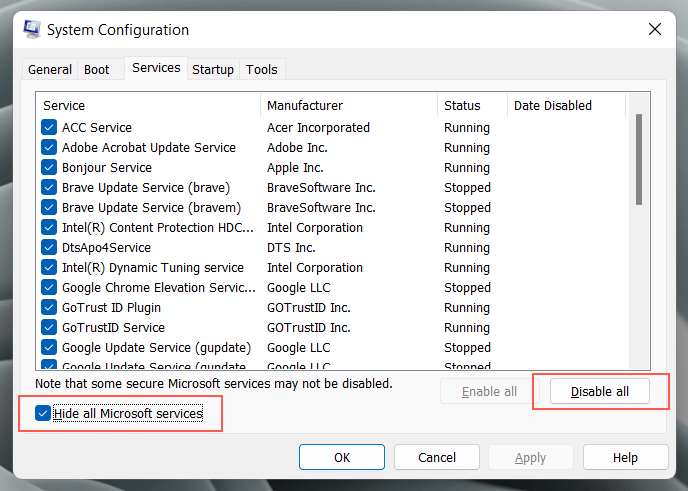Uncheck the Bonjour Service checkbox

(49, 168)
